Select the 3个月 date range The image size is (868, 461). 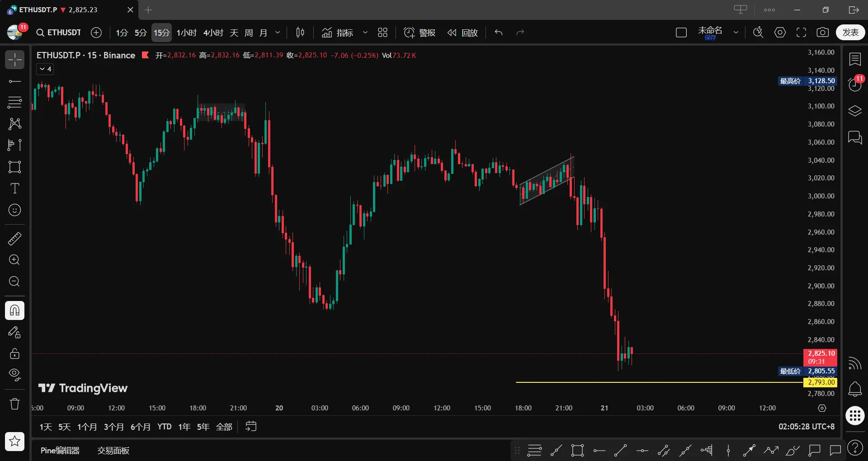pyautogui.click(x=114, y=427)
